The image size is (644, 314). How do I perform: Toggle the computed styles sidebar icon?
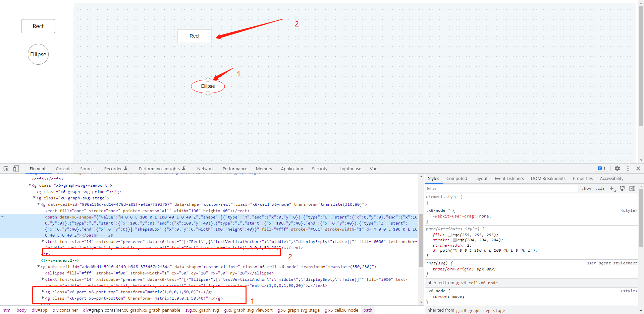(x=632, y=188)
